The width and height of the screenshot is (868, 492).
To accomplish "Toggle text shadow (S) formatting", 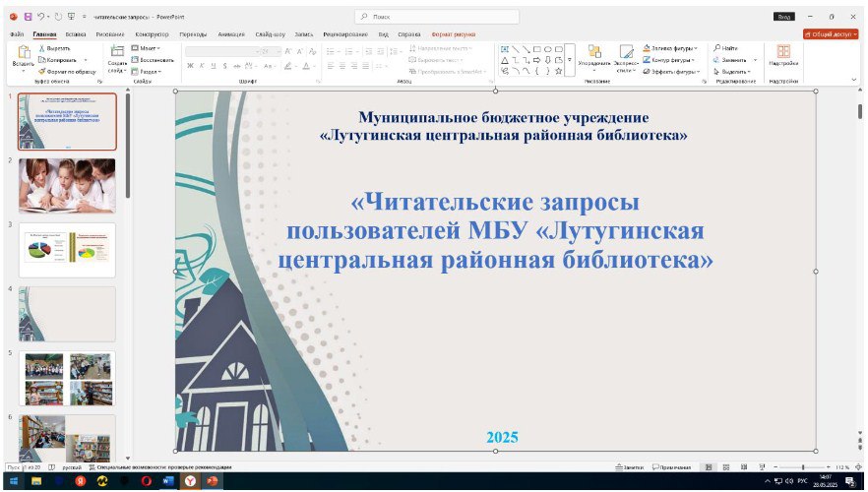I will point(224,66).
